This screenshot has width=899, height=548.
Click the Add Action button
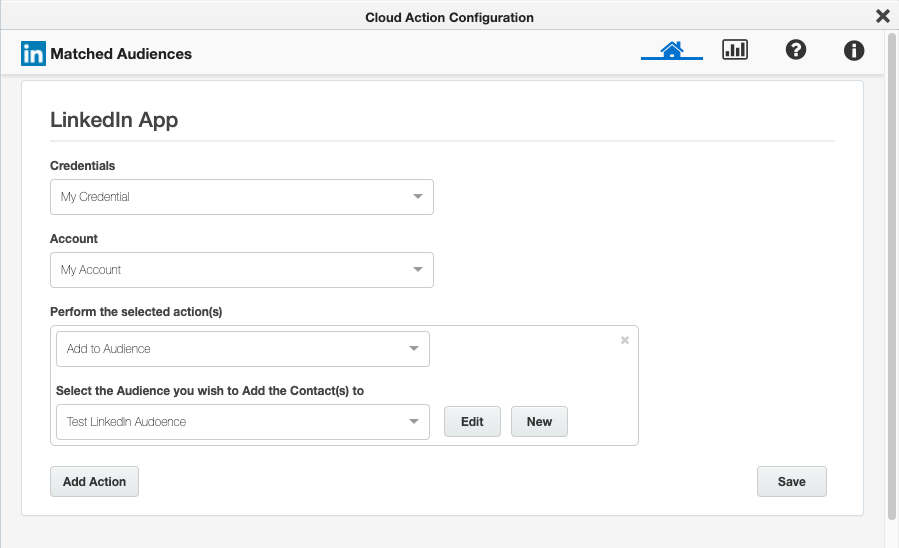pyautogui.click(x=94, y=482)
